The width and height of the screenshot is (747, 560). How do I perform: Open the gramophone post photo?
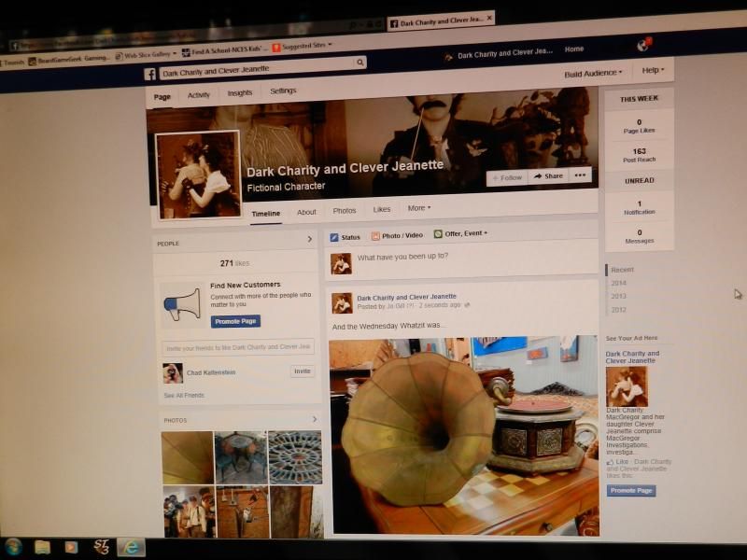click(x=463, y=435)
